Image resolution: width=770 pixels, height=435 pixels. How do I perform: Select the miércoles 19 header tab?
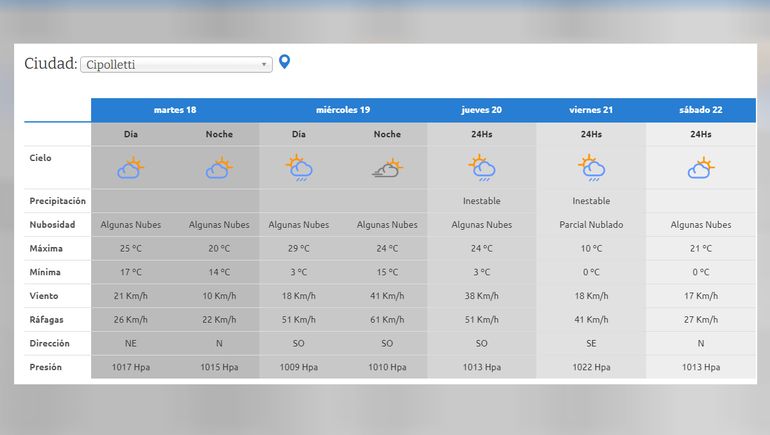click(x=343, y=109)
